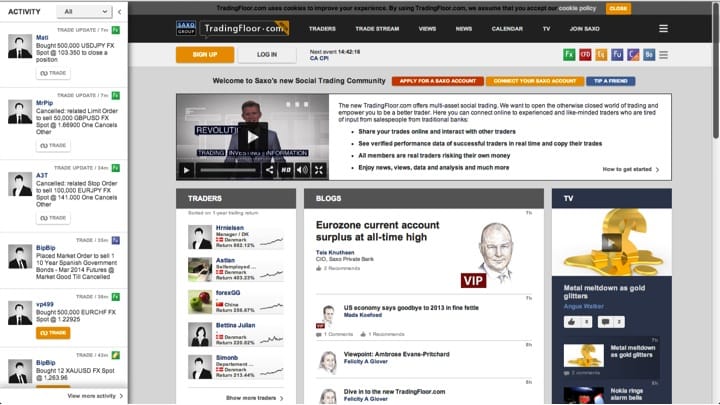Select the red CFD instrument filter icon

[585, 54]
